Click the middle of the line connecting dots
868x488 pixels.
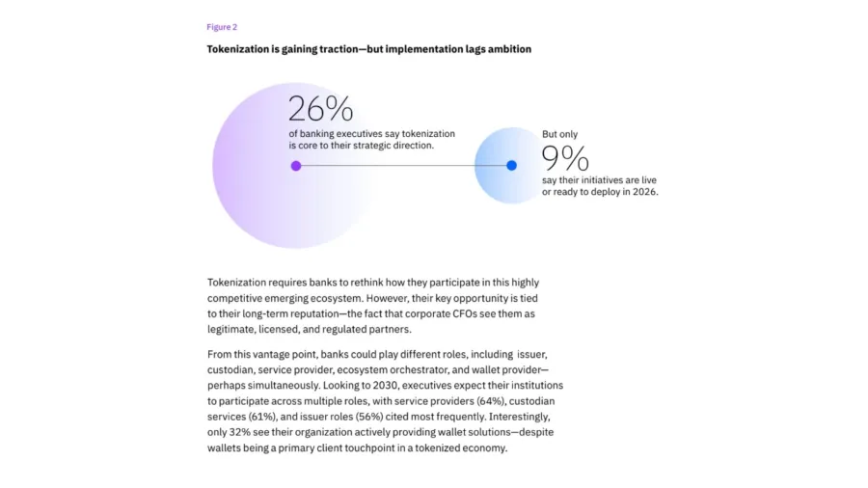[x=403, y=166]
